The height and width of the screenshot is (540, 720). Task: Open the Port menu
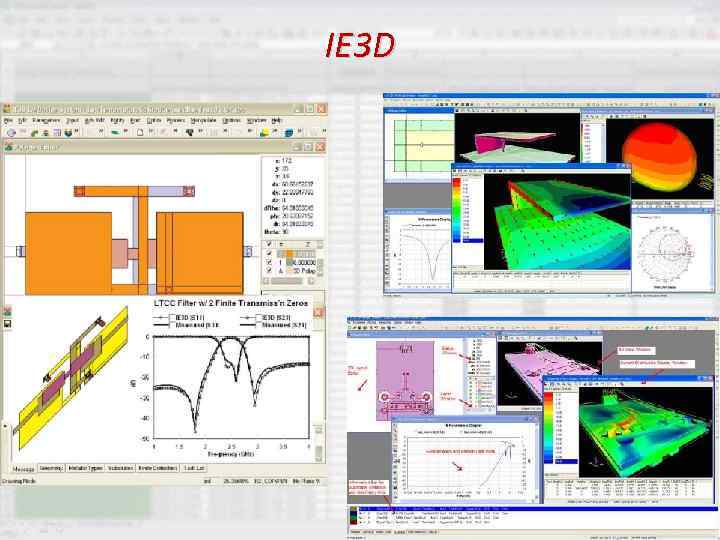pos(135,120)
